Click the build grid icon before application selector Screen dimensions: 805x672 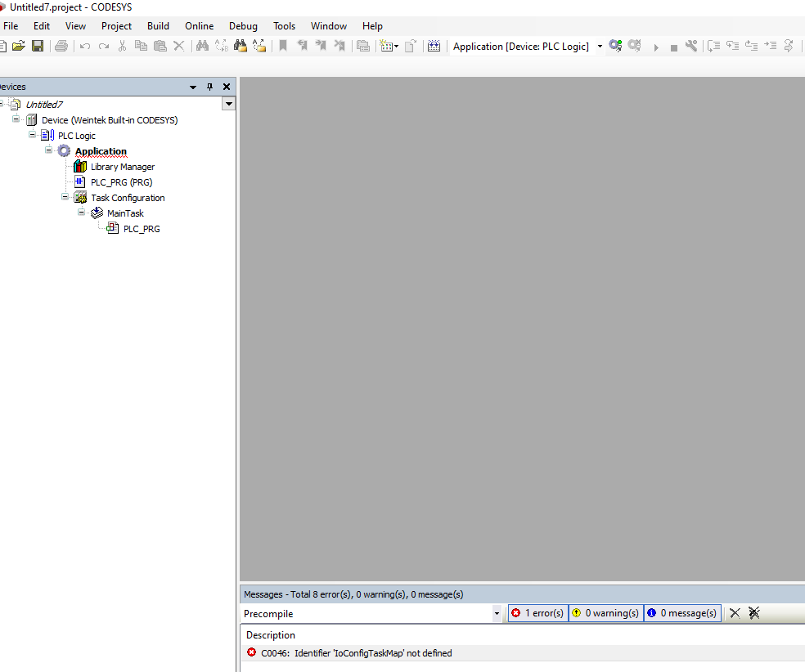[434, 46]
